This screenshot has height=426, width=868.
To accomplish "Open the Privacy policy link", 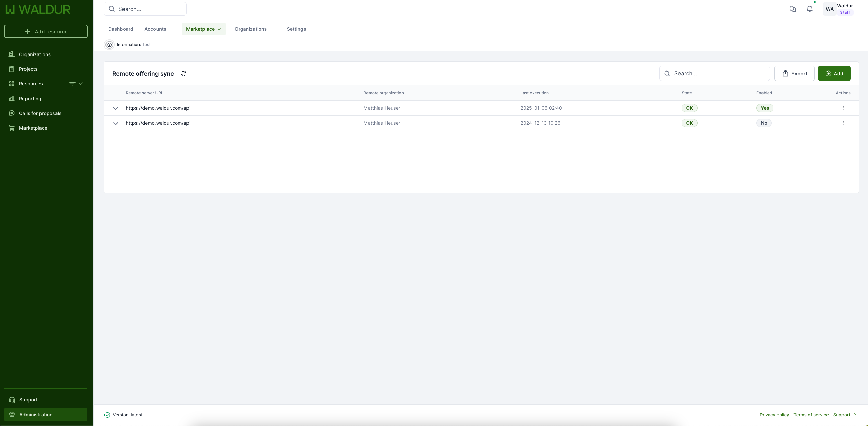I will (774, 415).
